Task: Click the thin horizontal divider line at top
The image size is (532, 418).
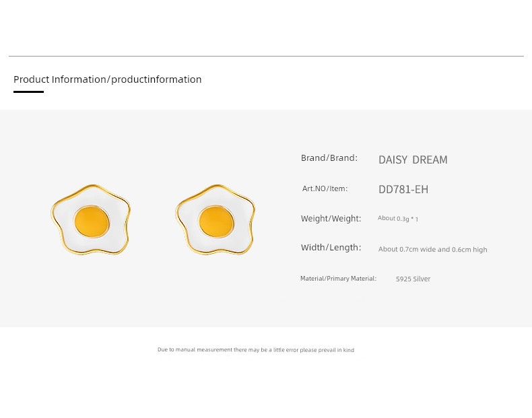Action: [x=266, y=56]
